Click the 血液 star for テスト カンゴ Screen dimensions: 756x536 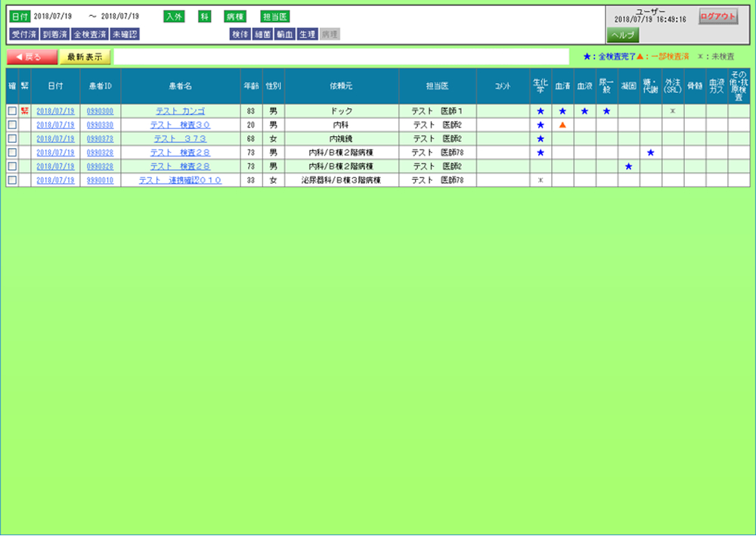pos(584,111)
